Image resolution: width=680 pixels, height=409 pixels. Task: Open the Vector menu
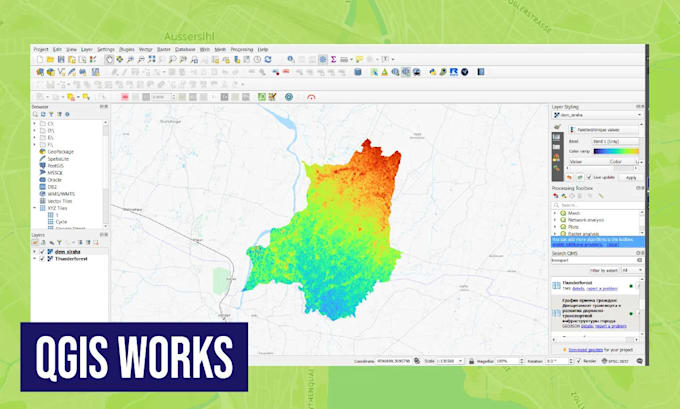click(x=145, y=49)
